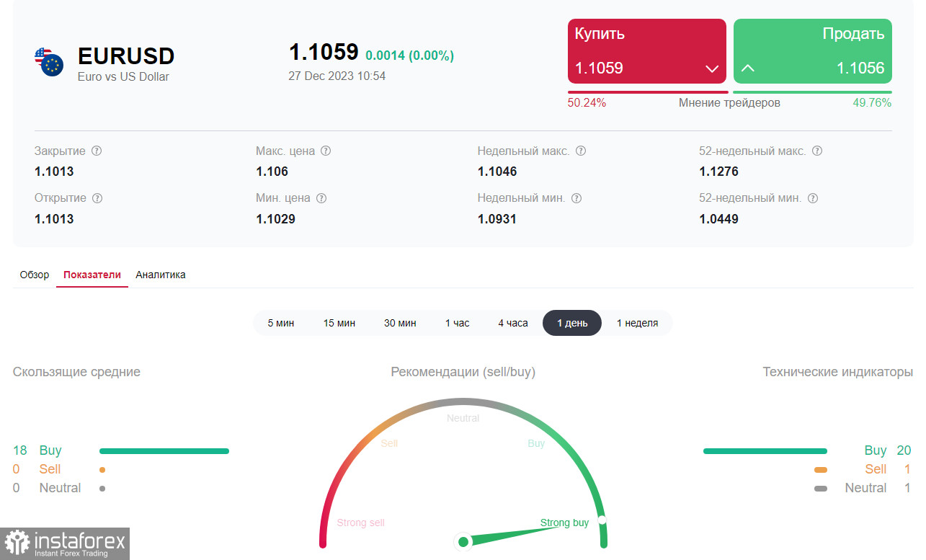Open help icon next to Мин. цена

pyautogui.click(x=321, y=198)
